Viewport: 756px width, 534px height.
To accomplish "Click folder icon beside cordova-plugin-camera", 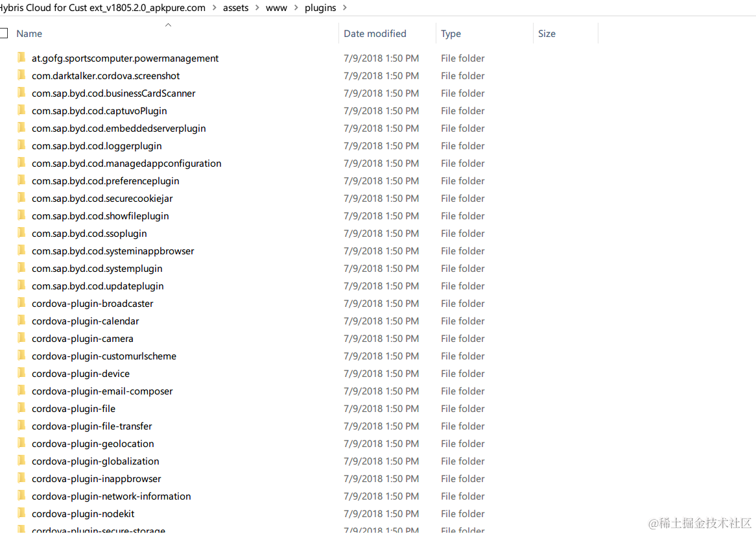I will click(21, 338).
